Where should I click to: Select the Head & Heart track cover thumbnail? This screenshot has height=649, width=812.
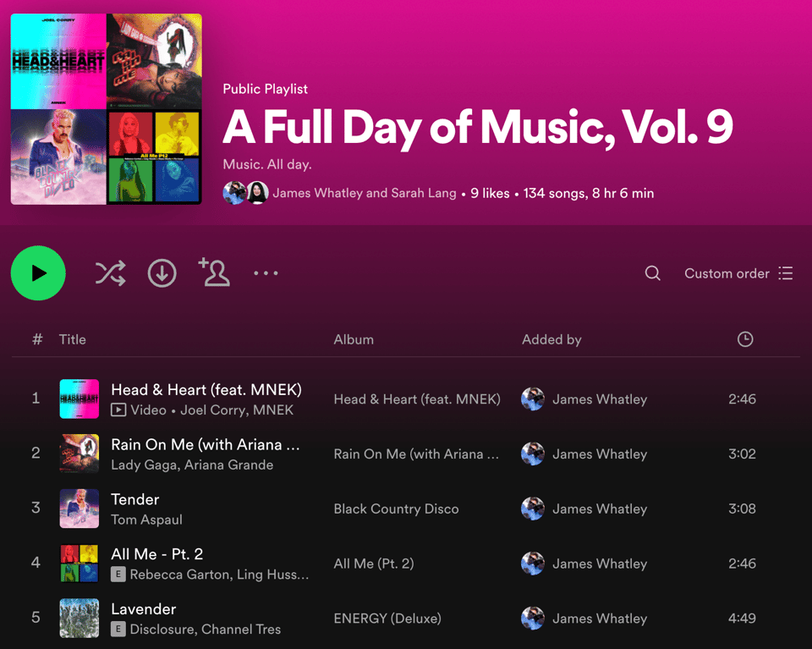click(80, 399)
